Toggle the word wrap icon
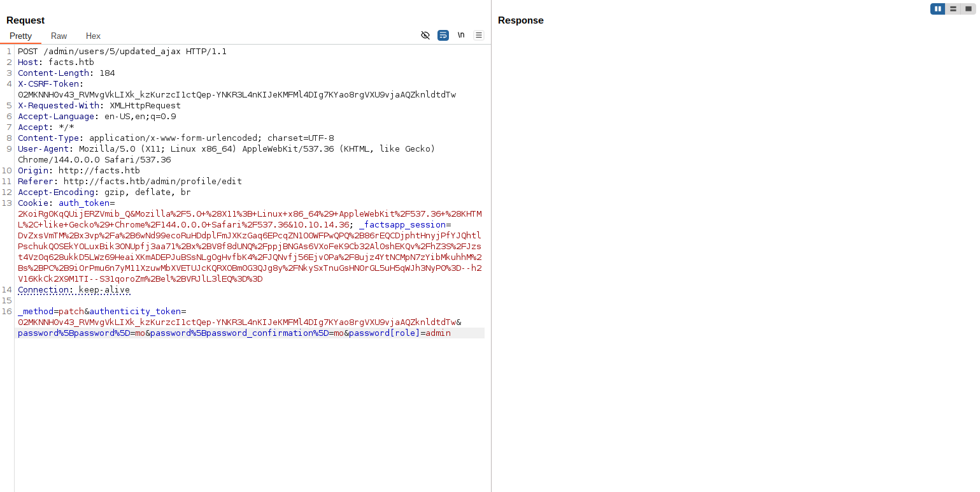The height and width of the screenshot is (492, 980). [x=443, y=35]
